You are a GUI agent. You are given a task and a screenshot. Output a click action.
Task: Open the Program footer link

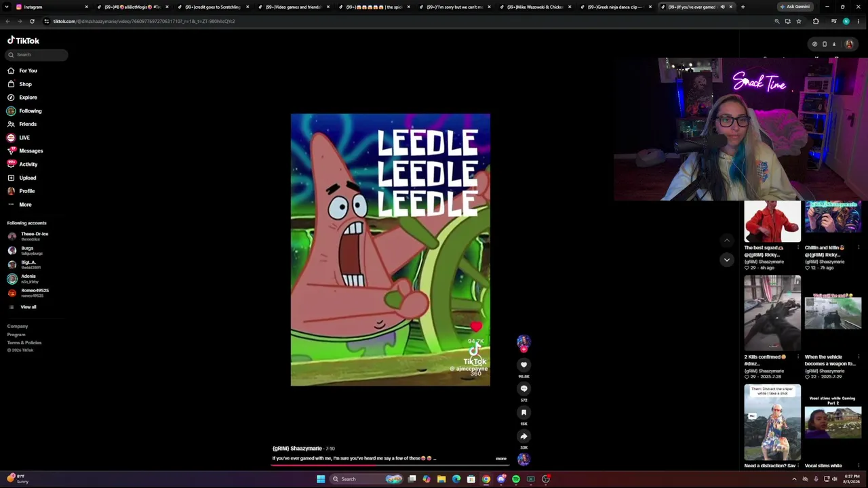point(16,335)
